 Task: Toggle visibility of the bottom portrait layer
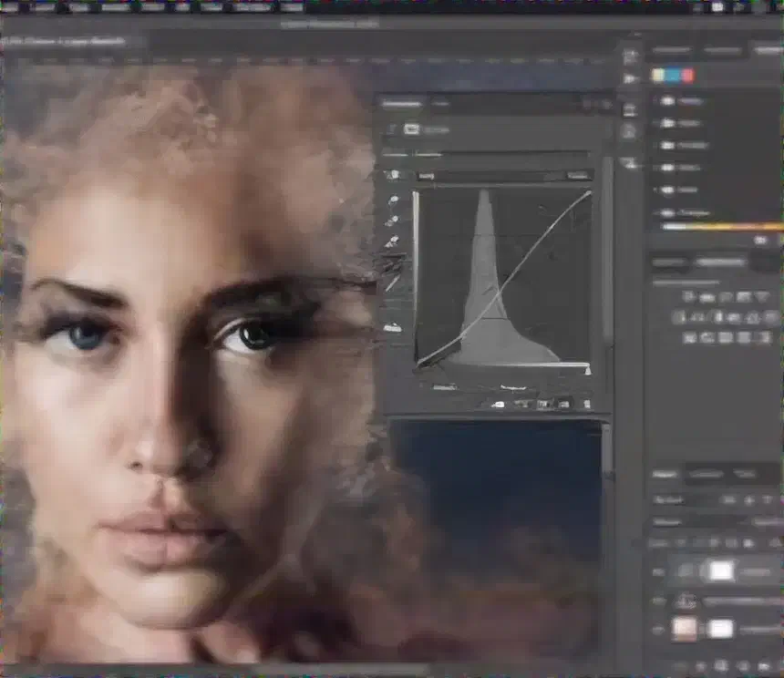tap(656, 630)
